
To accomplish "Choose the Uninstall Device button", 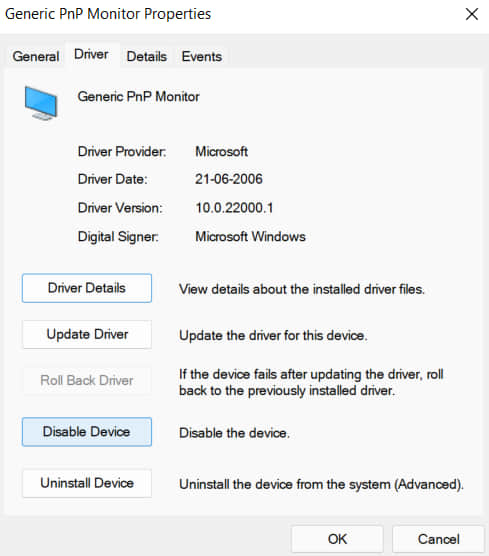I will [x=87, y=483].
